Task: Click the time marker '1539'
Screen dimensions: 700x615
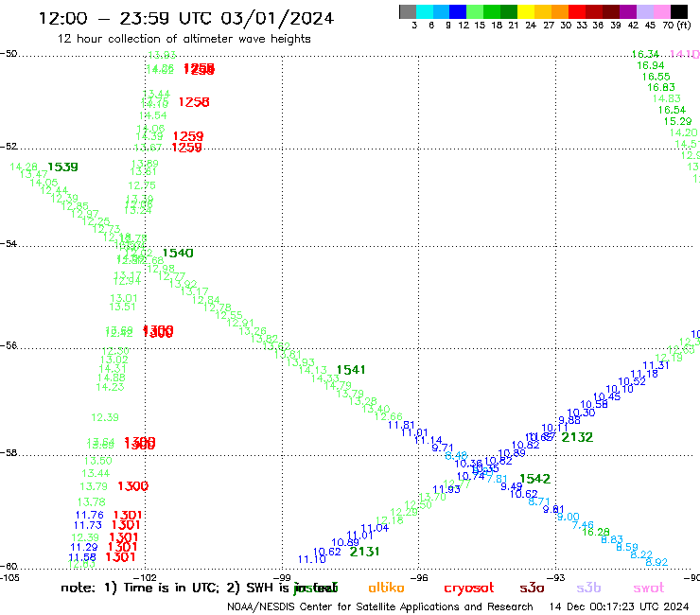Action: pyautogui.click(x=62, y=167)
